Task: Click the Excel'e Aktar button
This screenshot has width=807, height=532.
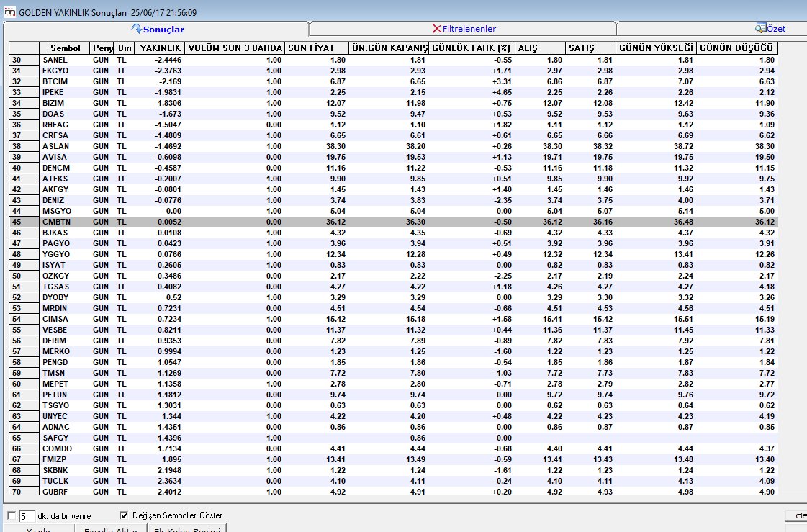Action: click(x=111, y=529)
